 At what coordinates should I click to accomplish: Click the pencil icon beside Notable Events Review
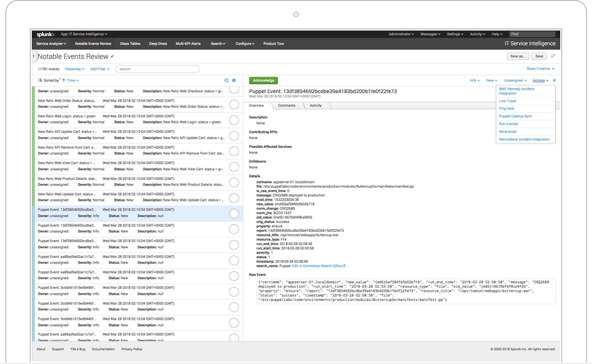tap(112, 57)
